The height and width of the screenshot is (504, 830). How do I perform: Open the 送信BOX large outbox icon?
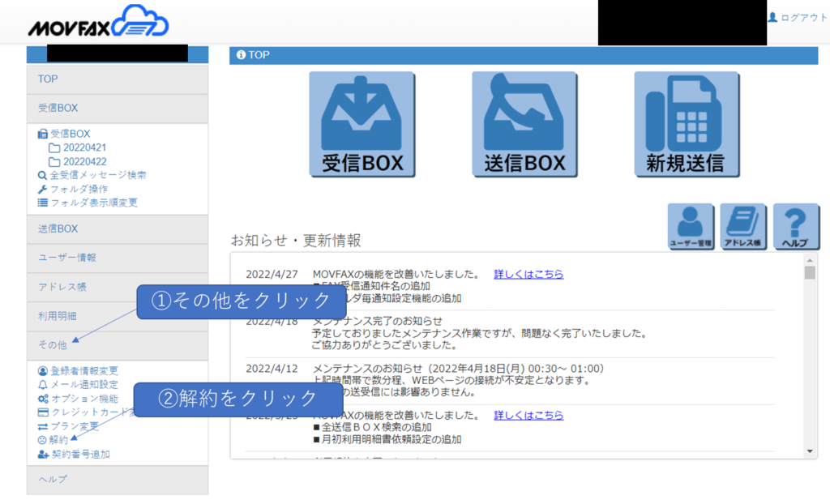(x=524, y=124)
